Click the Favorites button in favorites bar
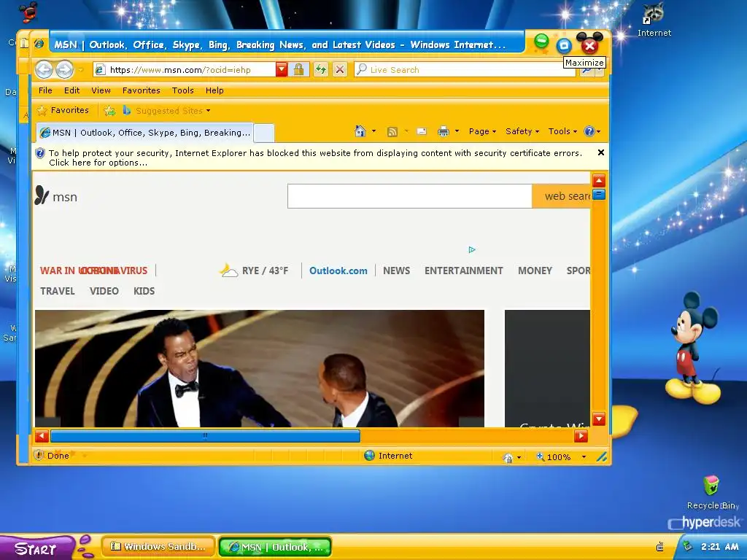This screenshot has height=560, width=747. coord(63,111)
